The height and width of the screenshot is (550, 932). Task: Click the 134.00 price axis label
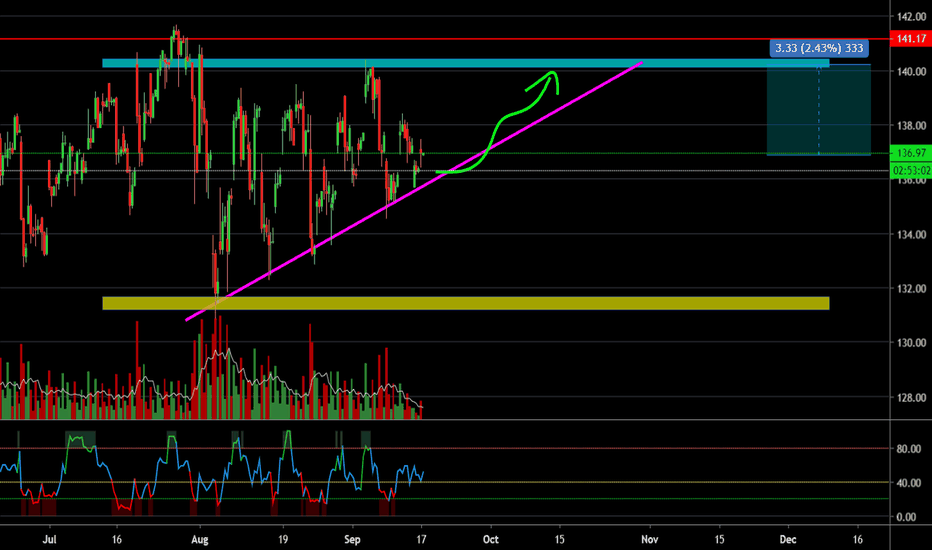(x=911, y=234)
